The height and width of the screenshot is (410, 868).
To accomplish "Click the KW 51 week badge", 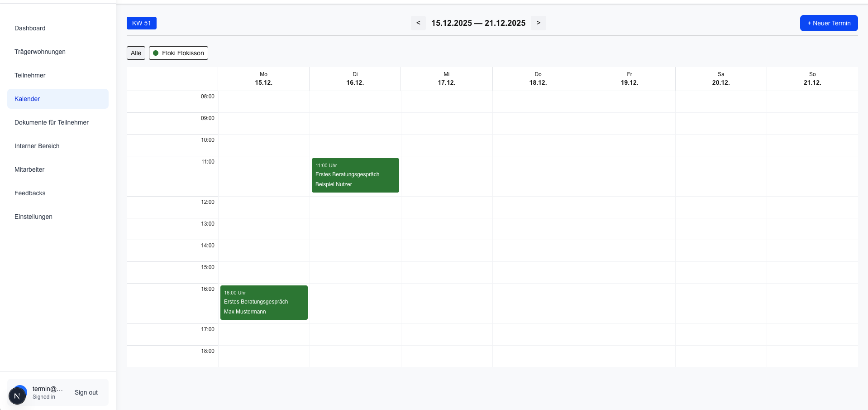I will click(141, 23).
